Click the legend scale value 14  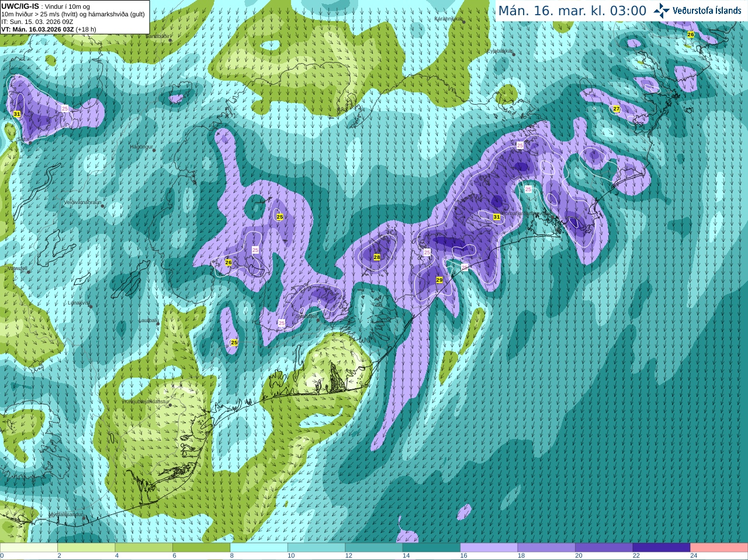[406, 556]
